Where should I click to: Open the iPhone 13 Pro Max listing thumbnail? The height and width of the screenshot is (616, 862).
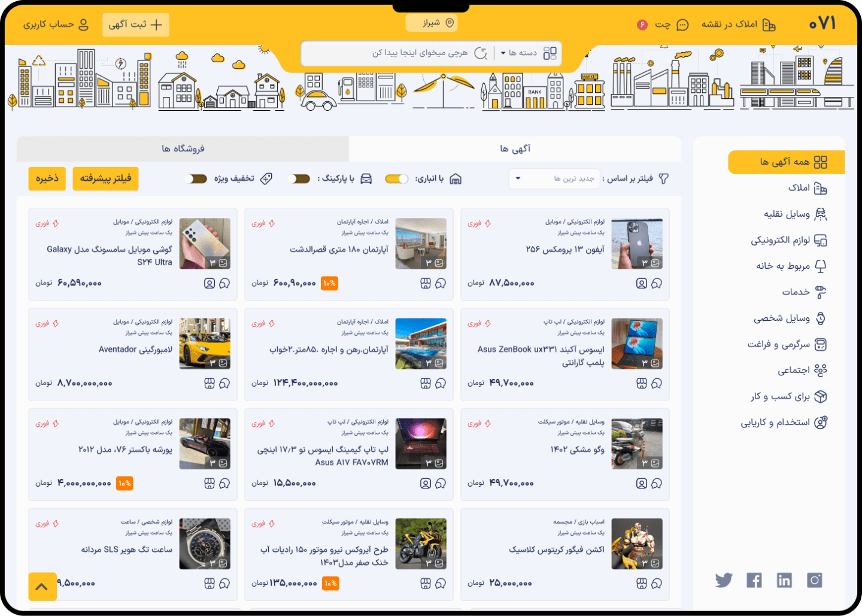coord(637,244)
